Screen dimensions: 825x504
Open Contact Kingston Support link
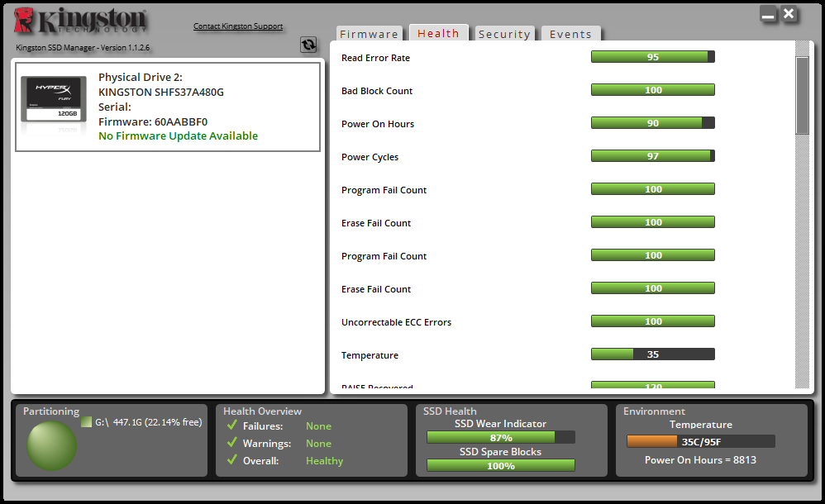coord(238,26)
